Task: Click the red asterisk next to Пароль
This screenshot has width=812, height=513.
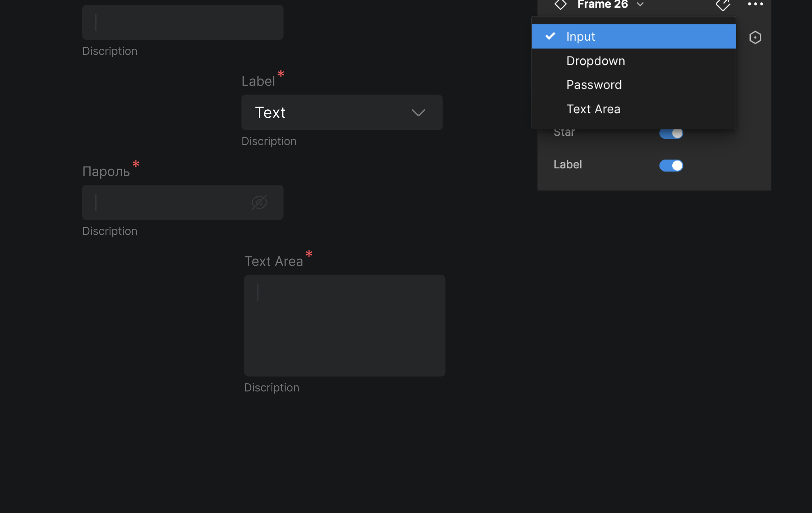Action: click(x=136, y=164)
